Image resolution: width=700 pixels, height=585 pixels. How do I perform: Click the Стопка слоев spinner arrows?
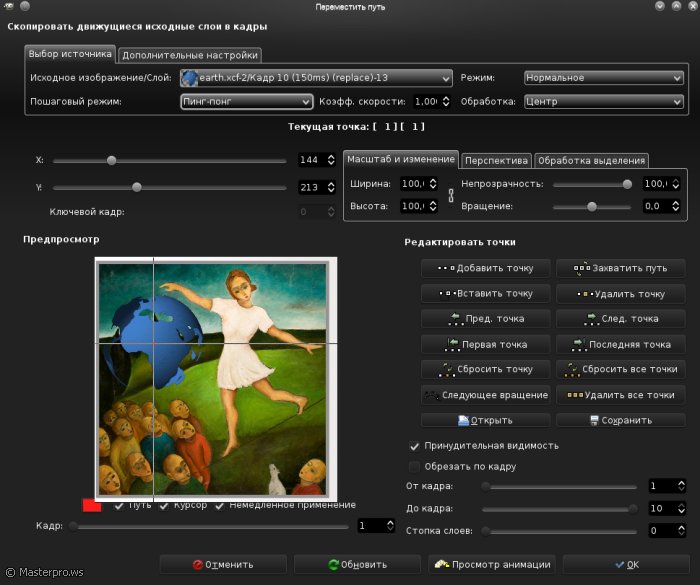[x=681, y=531]
